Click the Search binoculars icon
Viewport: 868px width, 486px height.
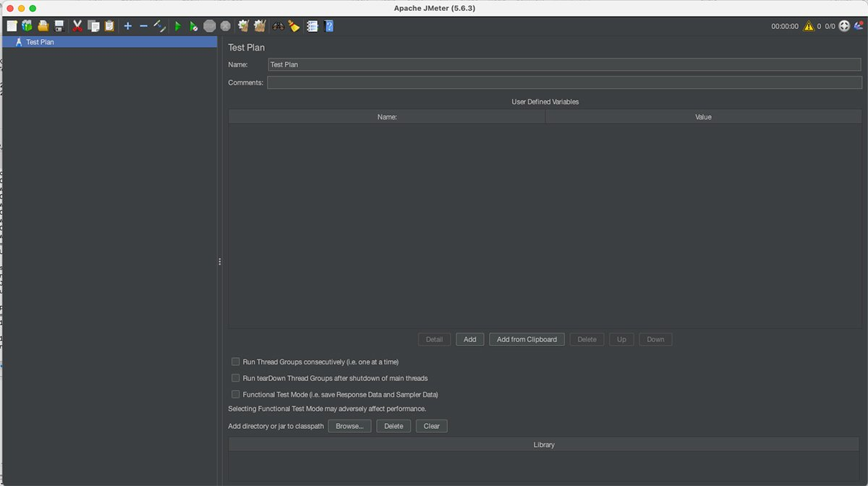(x=278, y=26)
